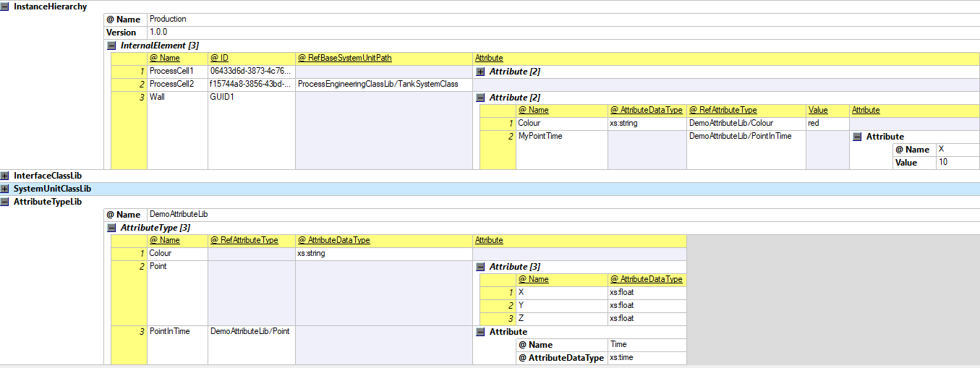This screenshot has width=980, height=368.
Task: Collapse the AttributeType [3] table
Action: pyautogui.click(x=111, y=228)
